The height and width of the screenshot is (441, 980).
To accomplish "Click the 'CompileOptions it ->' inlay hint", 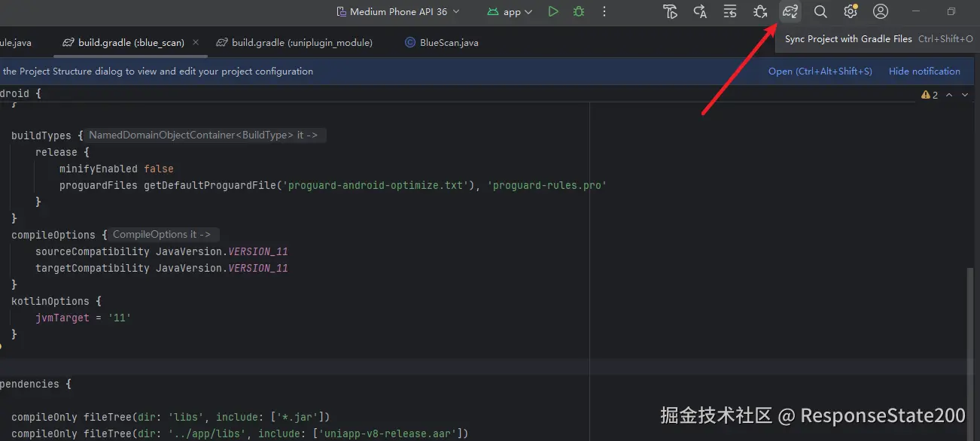I will click(x=163, y=235).
